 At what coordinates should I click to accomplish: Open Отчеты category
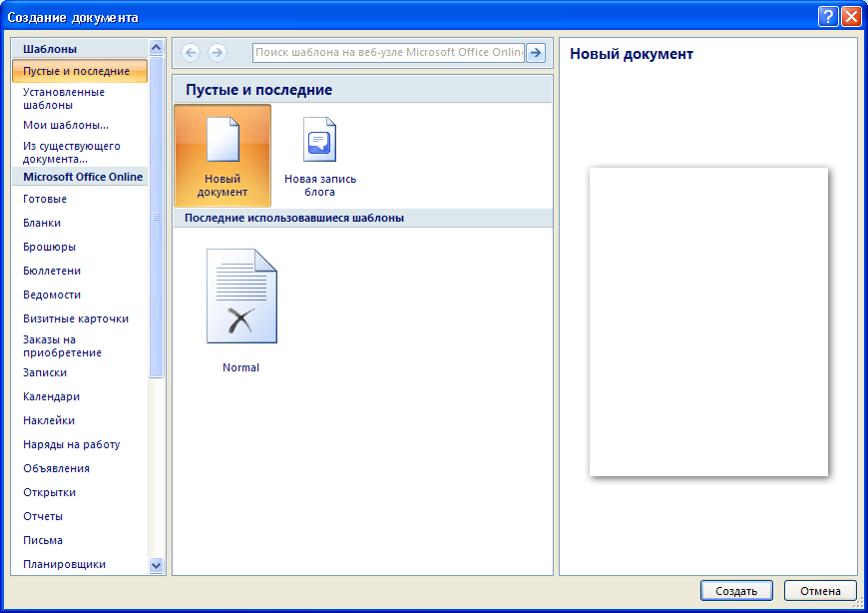pyautogui.click(x=80, y=516)
